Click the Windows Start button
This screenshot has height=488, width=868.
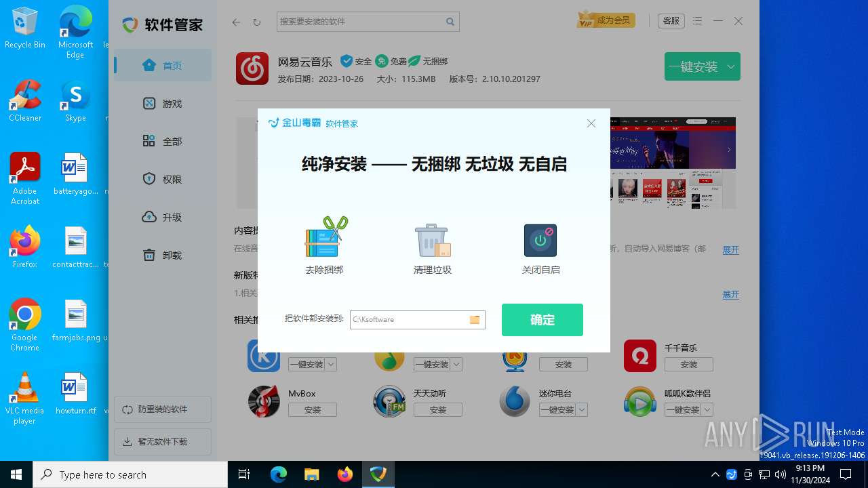click(16, 474)
